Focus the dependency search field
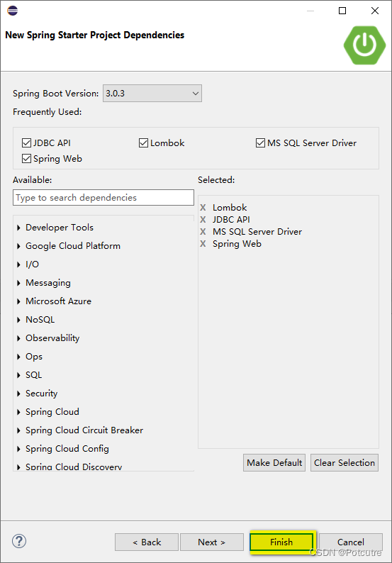Viewport: 392px width, 563px height. [x=103, y=198]
